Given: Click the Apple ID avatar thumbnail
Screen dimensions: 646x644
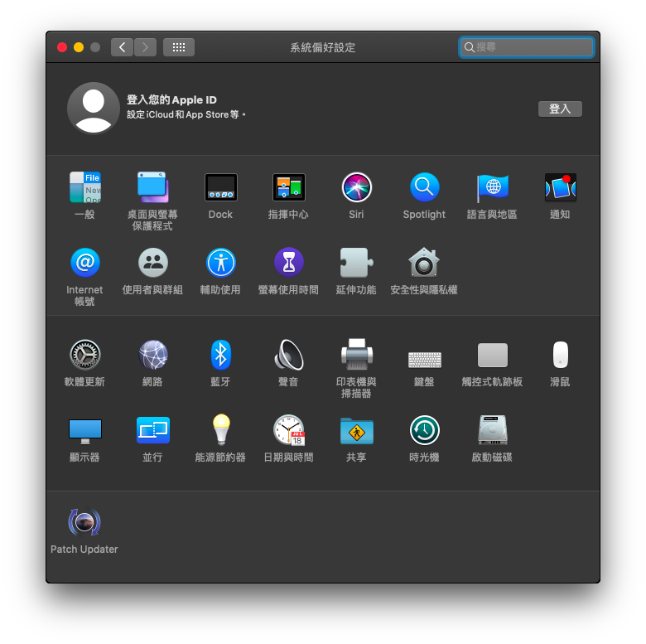Looking at the screenshot, I should (x=94, y=109).
